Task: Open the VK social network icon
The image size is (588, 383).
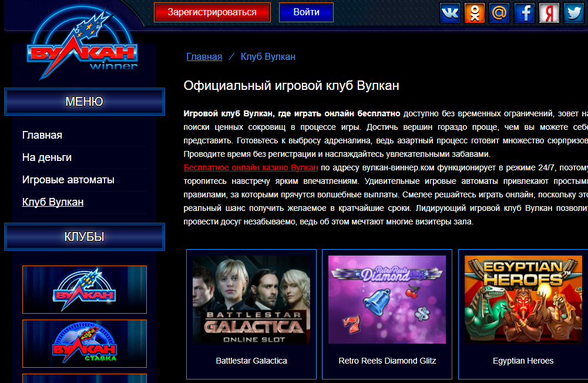Action: pos(449,13)
